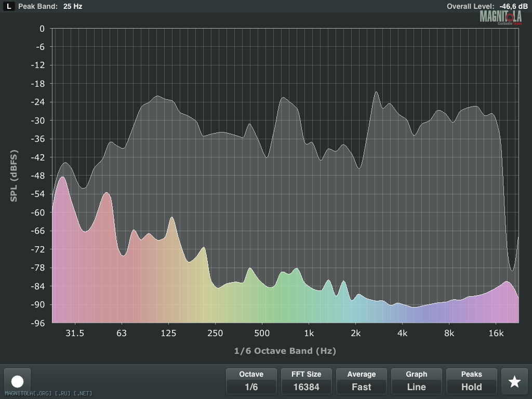The height and width of the screenshot is (399, 532).
Task: Toggle the Peaks Hold option
Action: pos(472,381)
